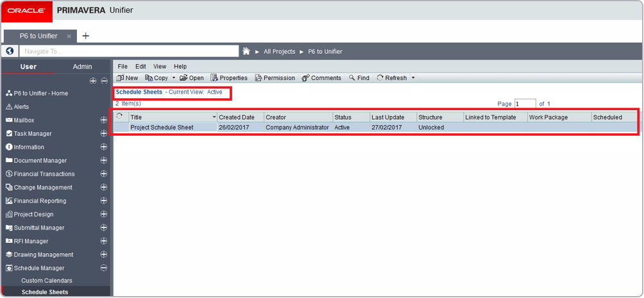Click the globe icon beside Navigate To
This screenshot has height=298, width=644.
tap(10, 51)
